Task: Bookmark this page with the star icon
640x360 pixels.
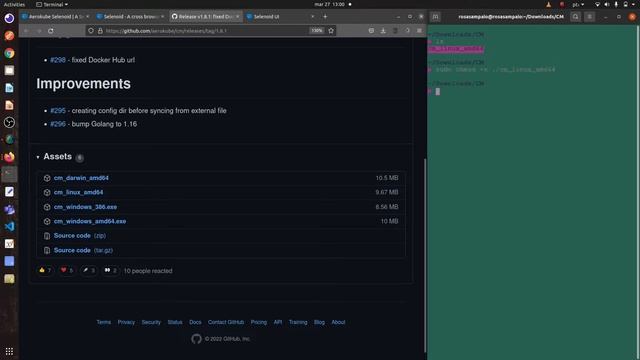Action: tap(331, 31)
